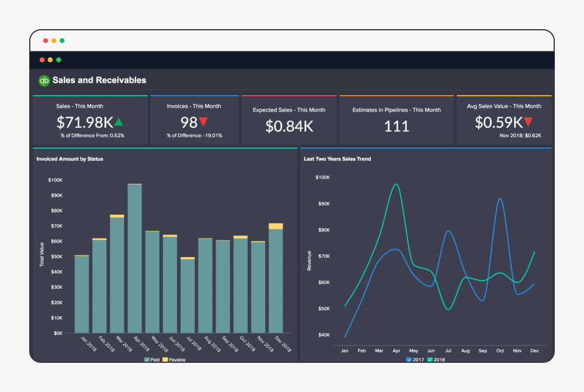Click the QuickBooks logo icon
Viewport: 584px width, 392px height.
click(x=43, y=80)
